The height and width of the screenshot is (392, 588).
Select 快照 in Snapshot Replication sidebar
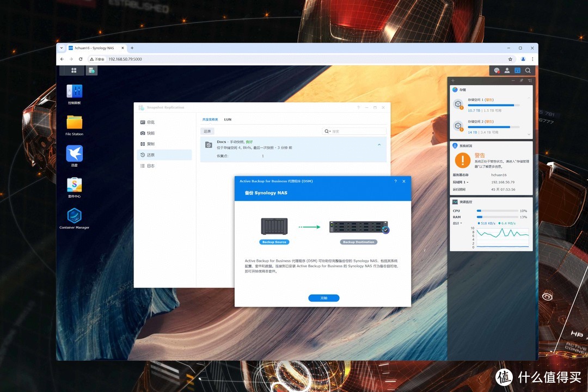[151, 133]
